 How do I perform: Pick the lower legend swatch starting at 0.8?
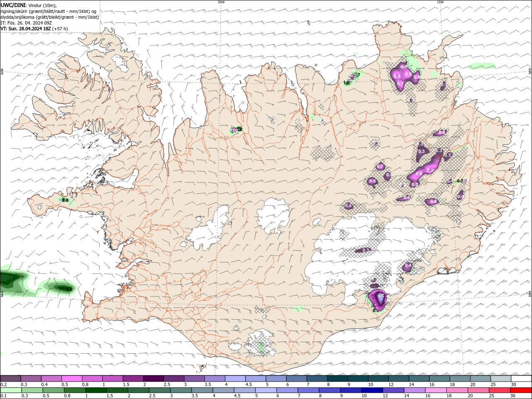[75, 390]
